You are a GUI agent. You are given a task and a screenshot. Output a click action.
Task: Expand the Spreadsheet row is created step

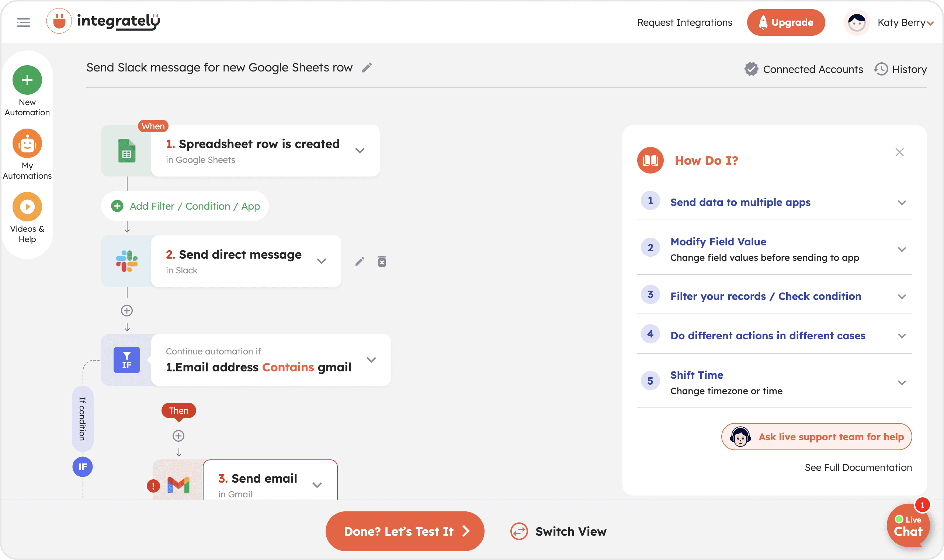(x=360, y=150)
